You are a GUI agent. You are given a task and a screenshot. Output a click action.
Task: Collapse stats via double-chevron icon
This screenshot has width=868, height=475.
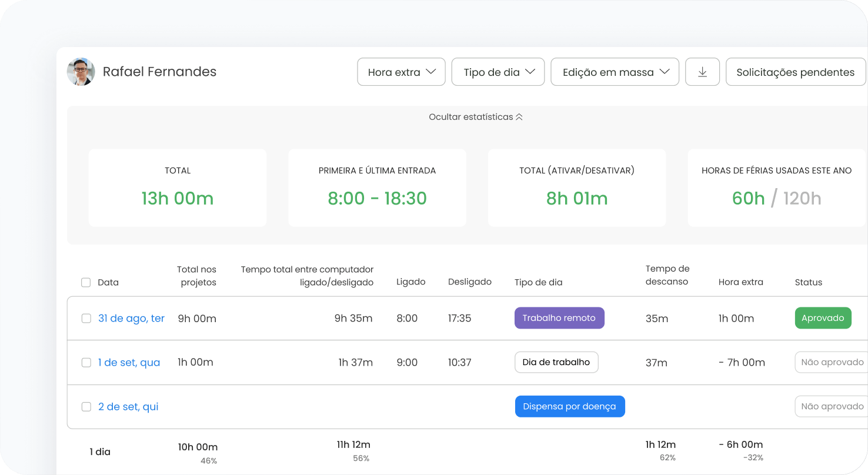(519, 117)
